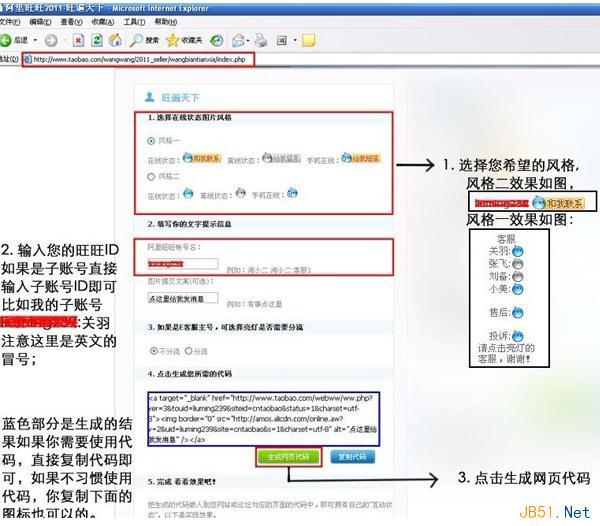Click the 图片提示文案(可选) label
The width and height of the screenshot is (600, 526).
[x=181, y=281]
